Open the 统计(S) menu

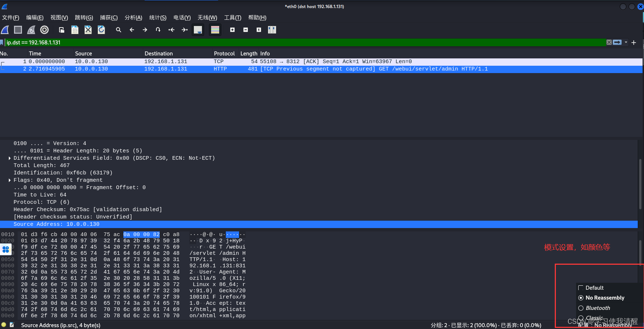158,18
